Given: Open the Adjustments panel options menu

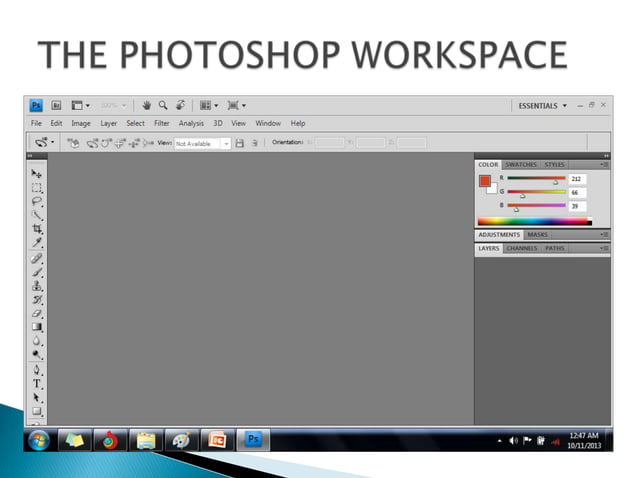Looking at the screenshot, I should 604,235.
